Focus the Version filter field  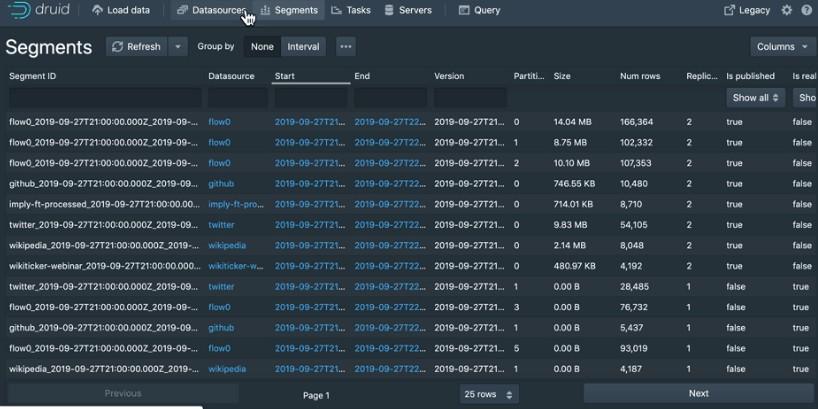point(470,98)
